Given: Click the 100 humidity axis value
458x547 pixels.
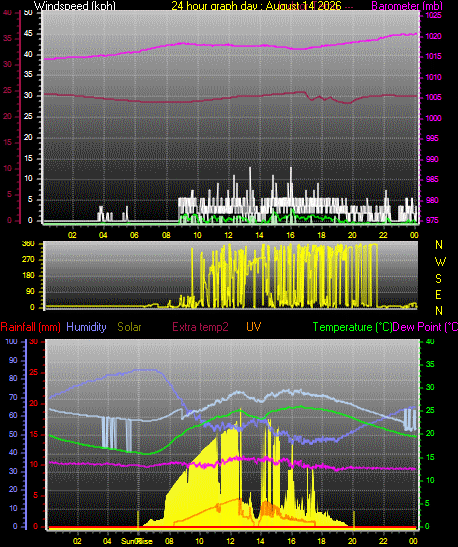Looking at the screenshot, I should (12, 342).
